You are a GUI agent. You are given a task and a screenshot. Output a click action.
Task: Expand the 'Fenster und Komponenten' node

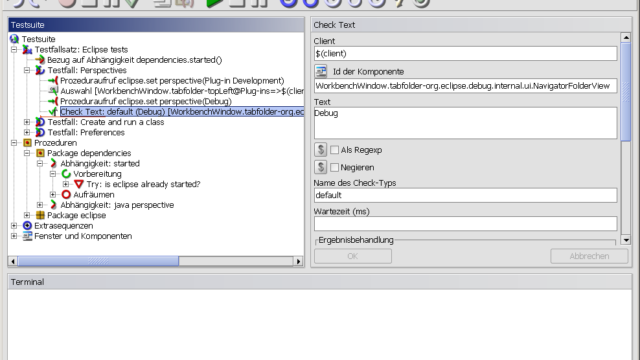coord(14,236)
